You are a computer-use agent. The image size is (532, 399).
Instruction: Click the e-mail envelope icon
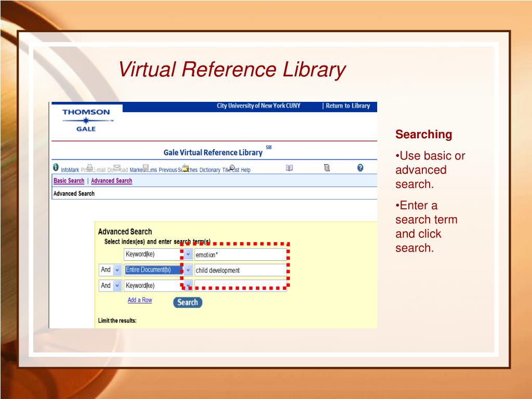[x=117, y=167]
